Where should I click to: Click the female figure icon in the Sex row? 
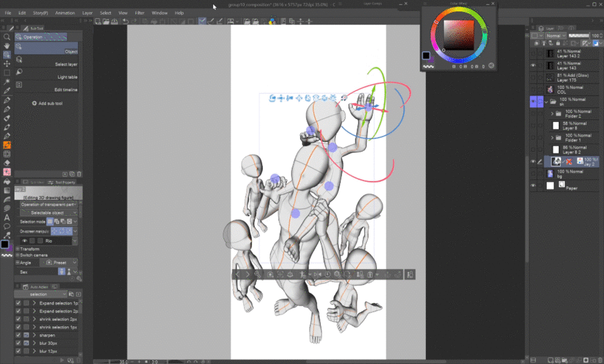tap(69, 272)
